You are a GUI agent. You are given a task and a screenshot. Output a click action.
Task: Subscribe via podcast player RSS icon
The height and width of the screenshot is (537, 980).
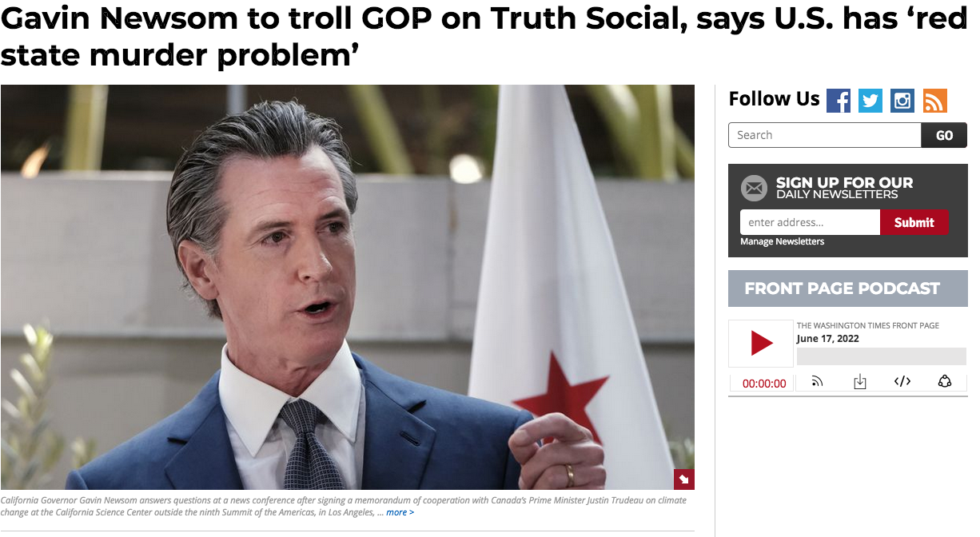click(817, 382)
